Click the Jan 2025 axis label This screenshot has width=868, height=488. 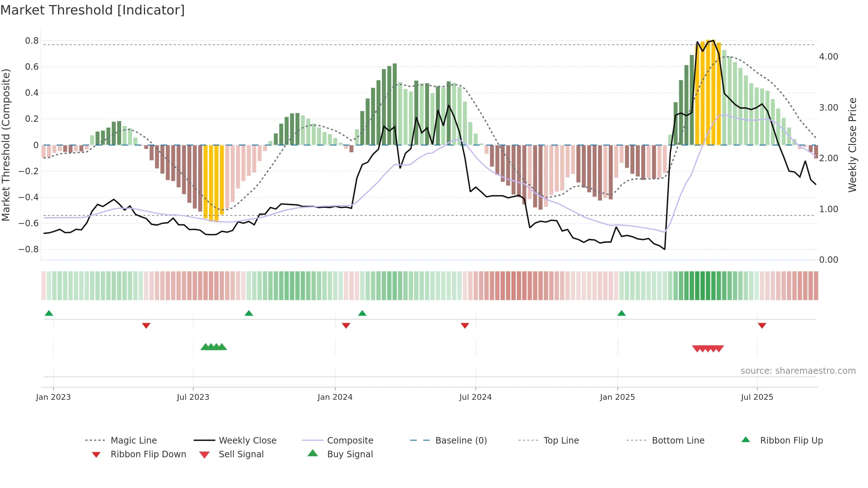tap(617, 397)
